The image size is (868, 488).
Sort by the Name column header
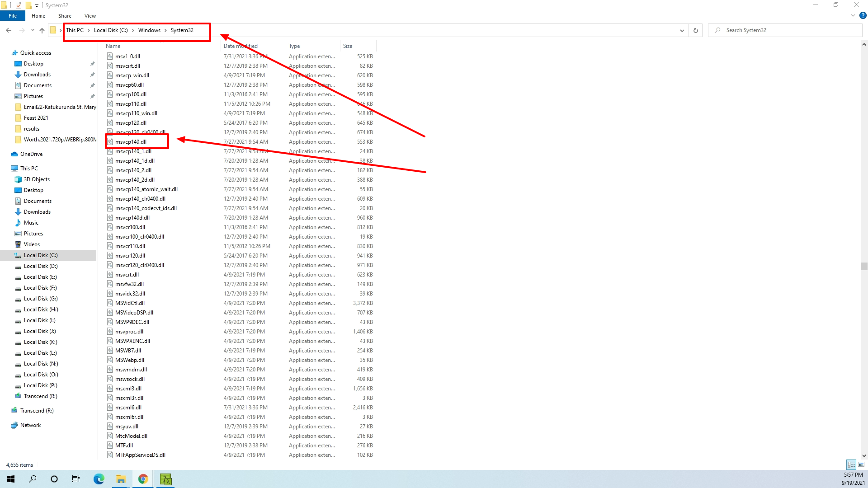[x=113, y=46]
